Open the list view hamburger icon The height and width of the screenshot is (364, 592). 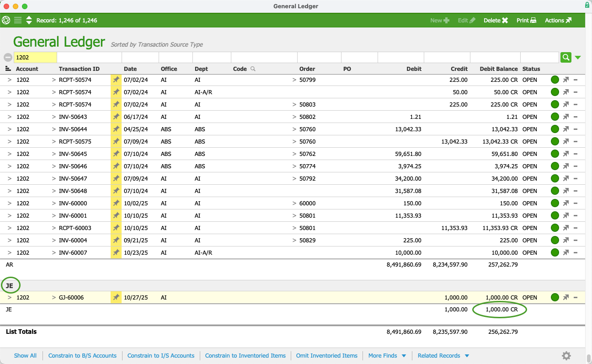(x=18, y=20)
